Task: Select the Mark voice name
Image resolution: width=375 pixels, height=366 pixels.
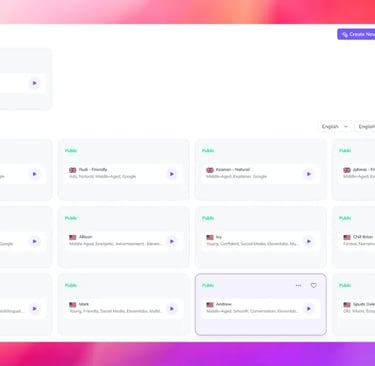Action: pyautogui.click(x=84, y=304)
